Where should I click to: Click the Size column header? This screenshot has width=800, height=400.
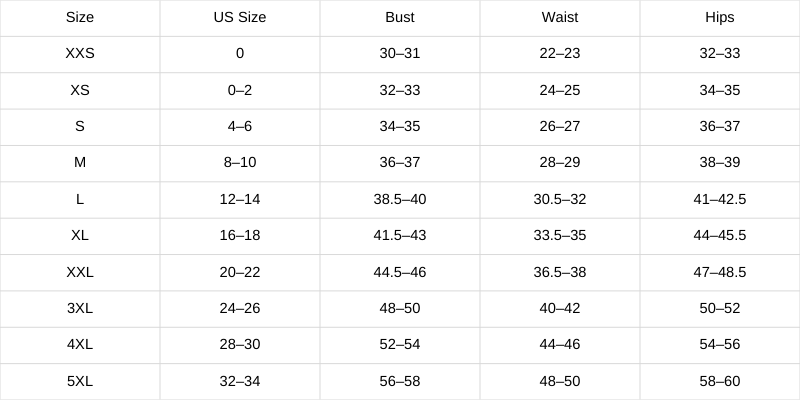click(80, 17)
